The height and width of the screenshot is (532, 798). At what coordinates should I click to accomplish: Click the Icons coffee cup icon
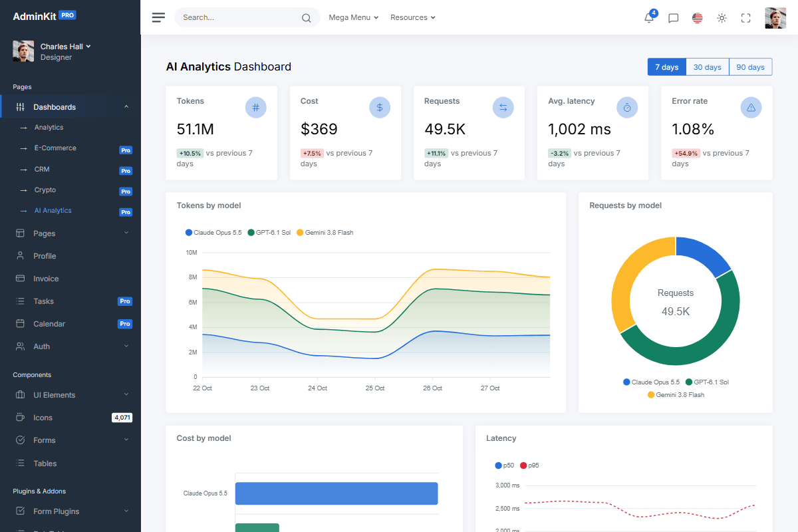click(20, 418)
